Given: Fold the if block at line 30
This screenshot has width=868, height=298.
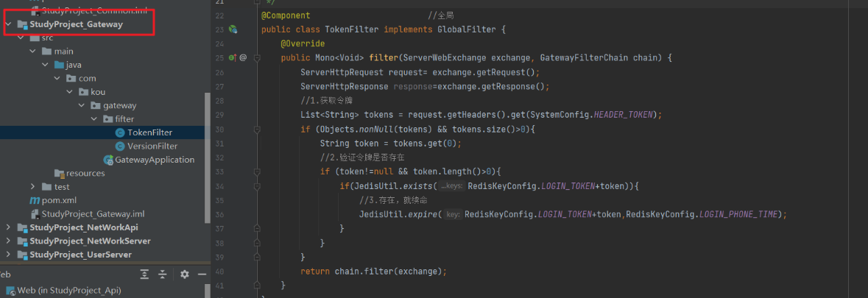Looking at the screenshot, I should click(x=257, y=130).
